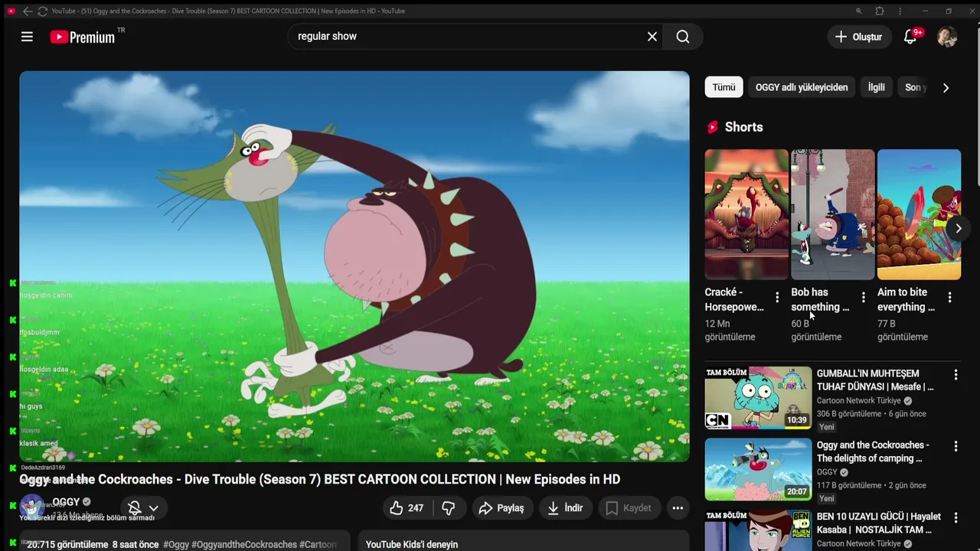The width and height of the screenshot is (980, 551).
Task: Click the #Oggy hashtag in description
Action: click(x=176, y=545)
